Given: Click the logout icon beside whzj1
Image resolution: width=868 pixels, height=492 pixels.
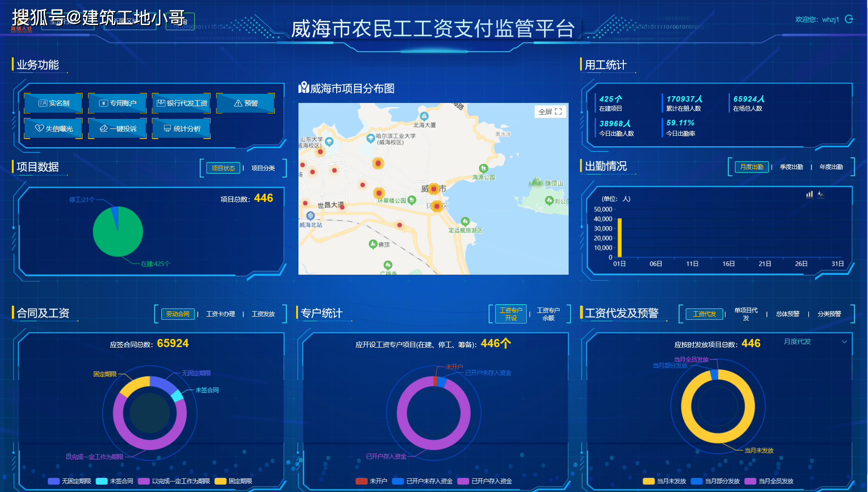Looking at the screenshot, I should (849, 19).
